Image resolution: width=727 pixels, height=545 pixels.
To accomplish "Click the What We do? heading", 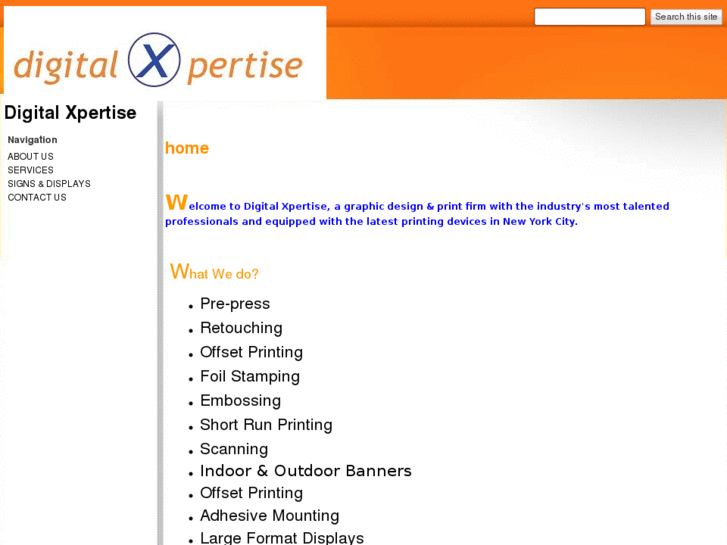I will point(214,271).
